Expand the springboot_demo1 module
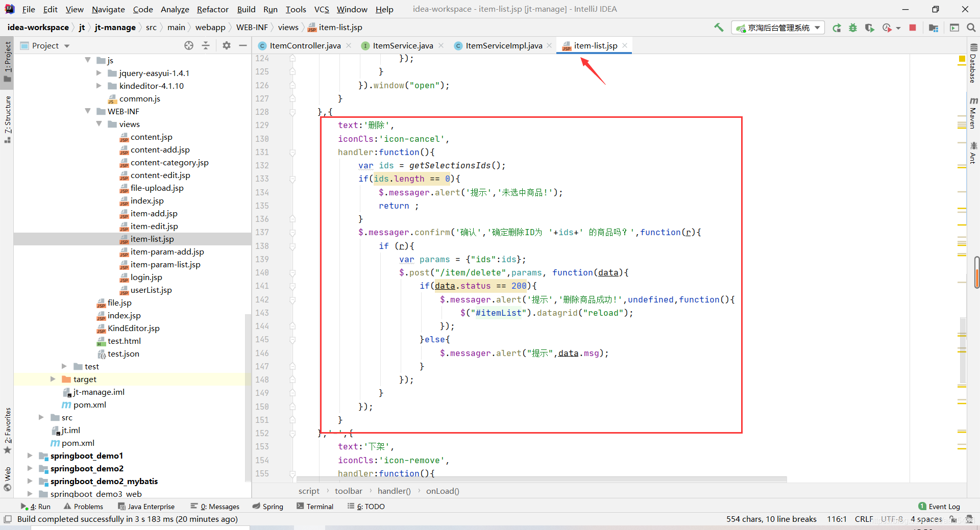Screen dimensions: 980x530 30,456
